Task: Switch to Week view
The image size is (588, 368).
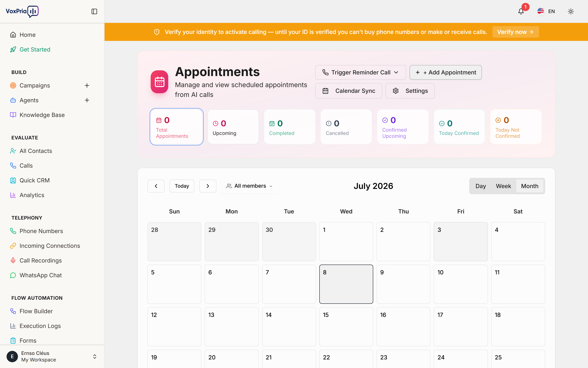Action: [x=503, y=186]
